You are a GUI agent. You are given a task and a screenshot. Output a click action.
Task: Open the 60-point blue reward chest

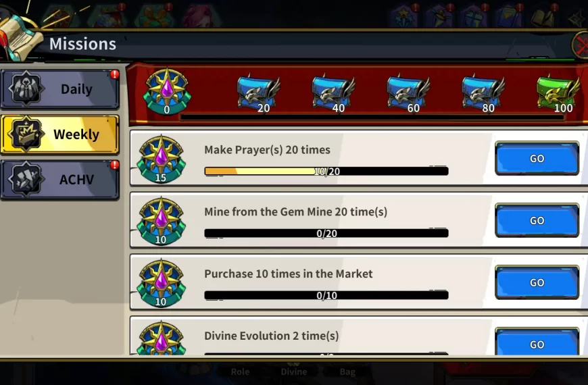(408, 93)
